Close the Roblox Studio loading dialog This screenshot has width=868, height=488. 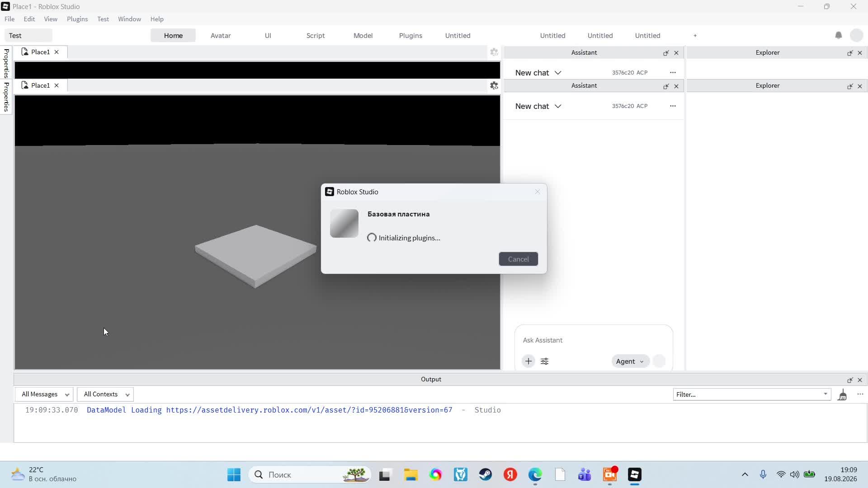click(538, 192)
